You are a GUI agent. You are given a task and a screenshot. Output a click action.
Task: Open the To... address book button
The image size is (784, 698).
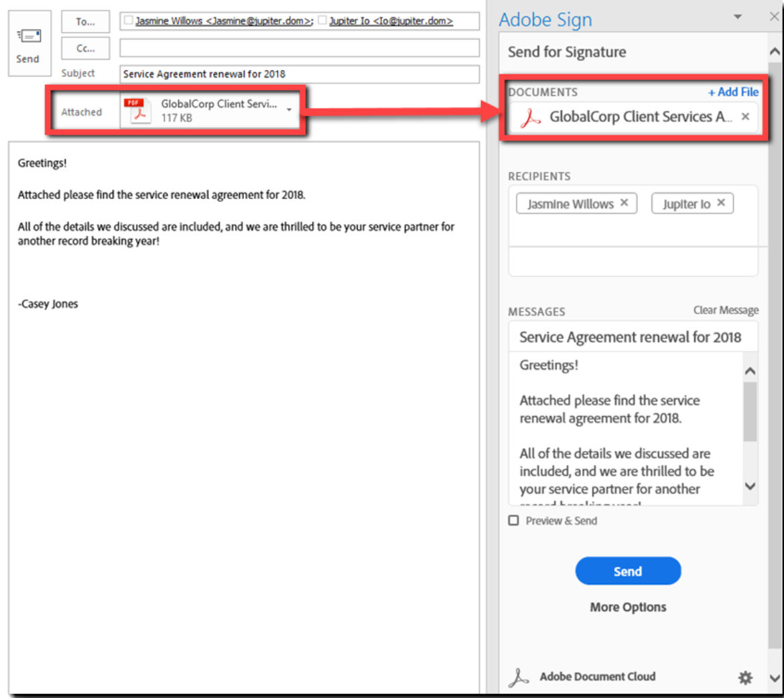85,21
